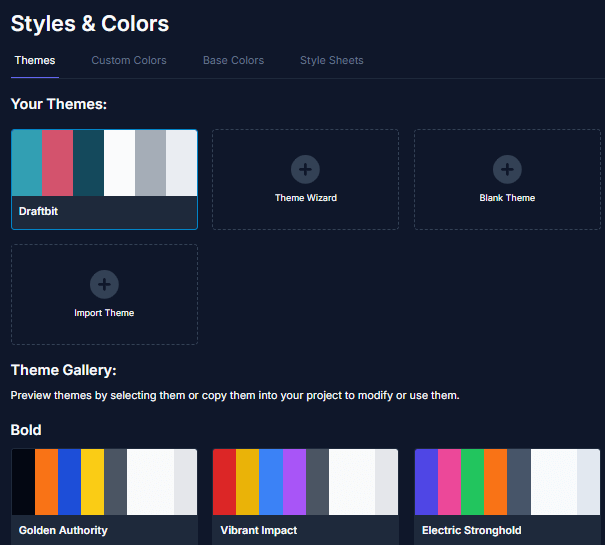Click the gray swatch in Draftbit theme
605x545 pixels.
tap(150, 163)
